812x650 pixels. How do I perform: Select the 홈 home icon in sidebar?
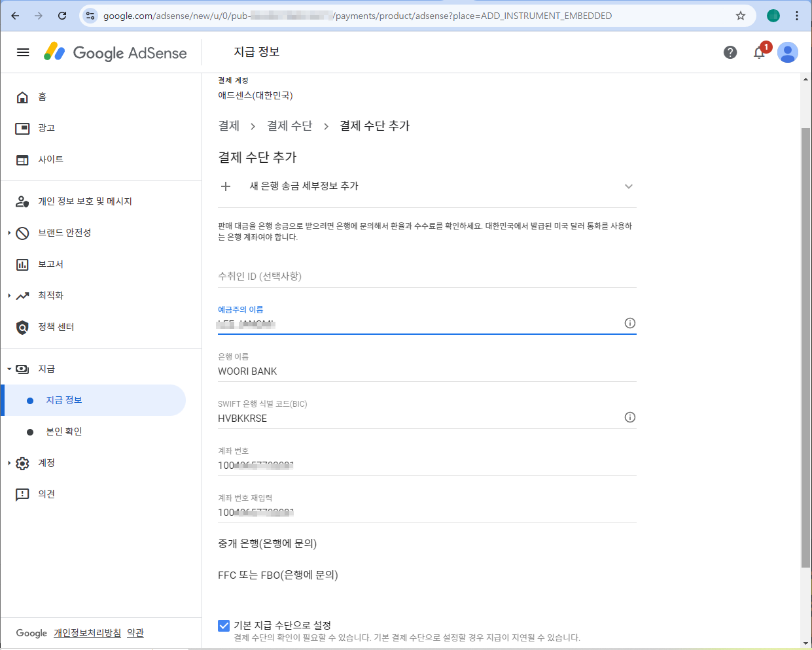[x=23, y=97]
